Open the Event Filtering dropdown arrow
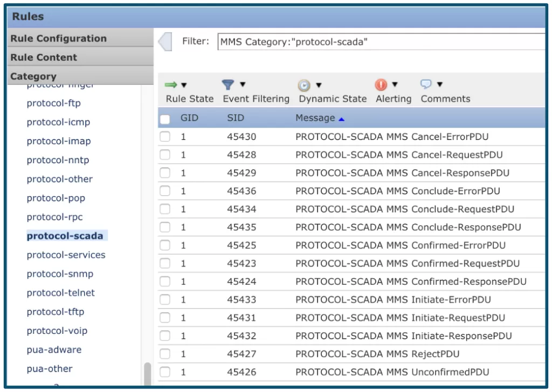 pyautogui.click(x=243, y=85)
